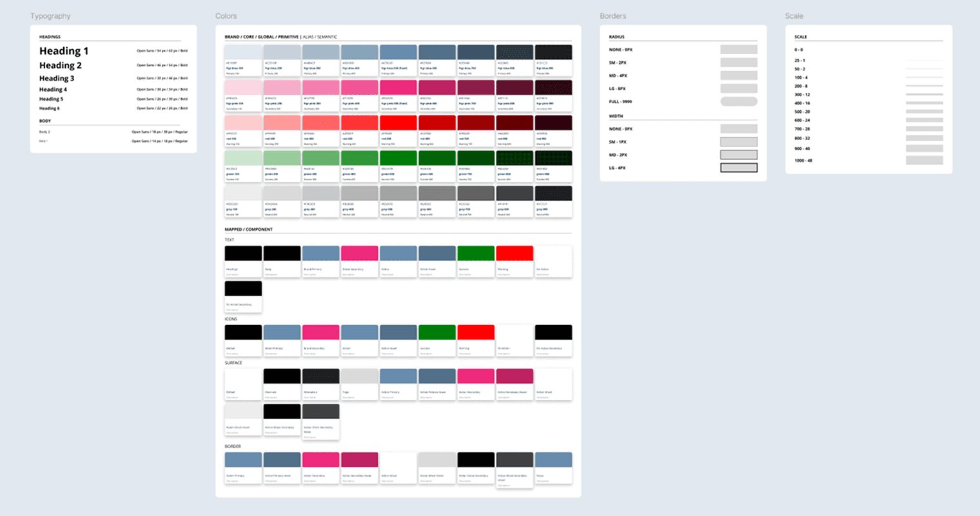Select the green 900 success swatch
The width and height of the screenshot is (980, 516).
pos(553,166)
